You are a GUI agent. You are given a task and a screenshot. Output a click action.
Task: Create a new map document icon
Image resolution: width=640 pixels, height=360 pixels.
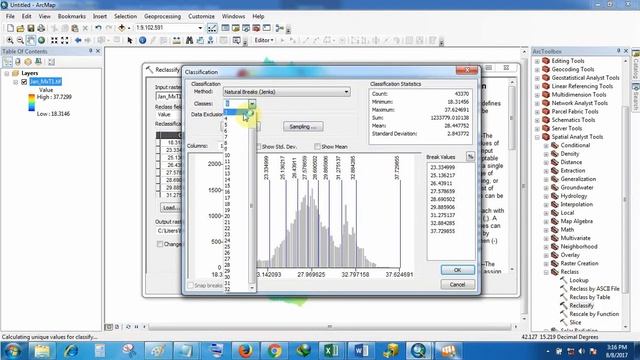pyautogui.click(x=10, y=28)
